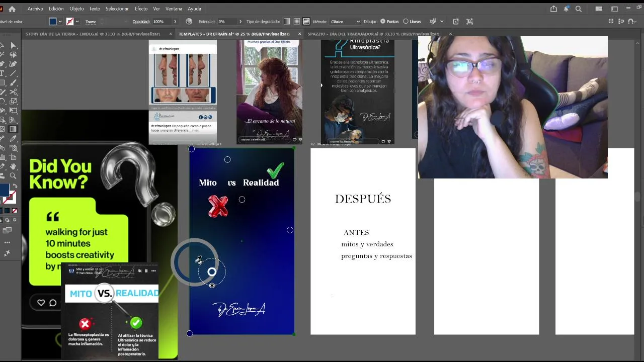Select the Puntos radio option
Viewport: 644px width, 362px height.
click(x=389, y=22)
